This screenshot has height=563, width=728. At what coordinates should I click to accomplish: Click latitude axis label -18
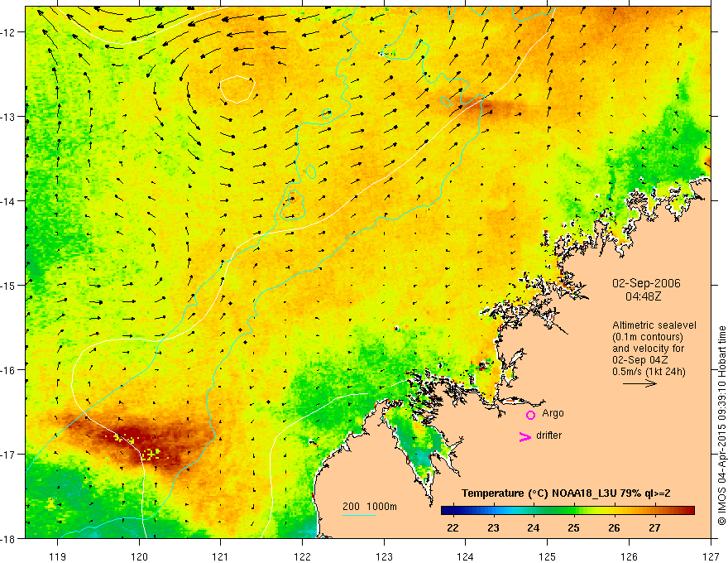[9, 539]
